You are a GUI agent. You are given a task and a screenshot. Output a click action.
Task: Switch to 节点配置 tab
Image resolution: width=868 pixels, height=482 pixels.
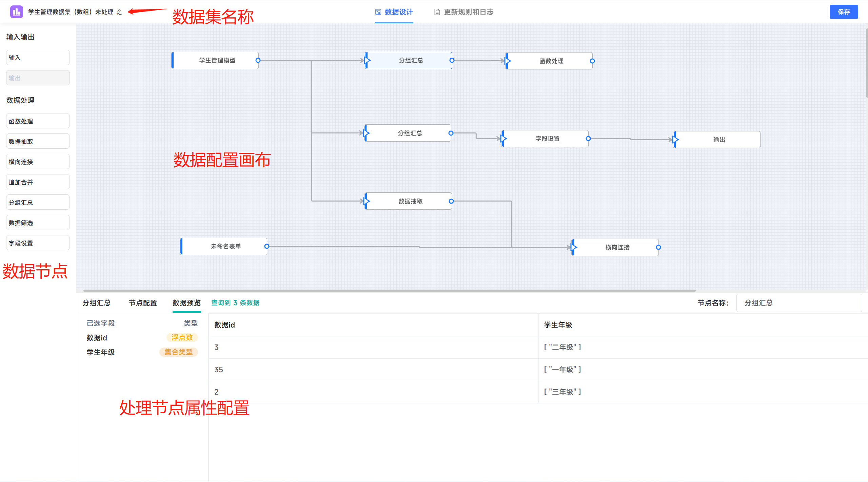(x=143, y=303)
